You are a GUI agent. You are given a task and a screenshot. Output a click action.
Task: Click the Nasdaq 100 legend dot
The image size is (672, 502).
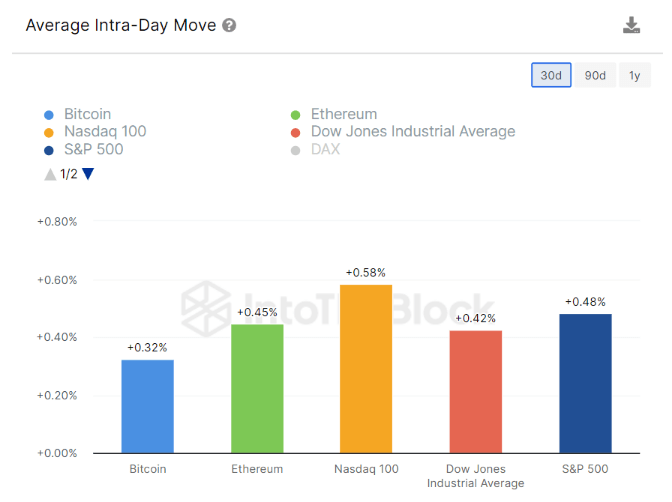(x=51, y=132)
